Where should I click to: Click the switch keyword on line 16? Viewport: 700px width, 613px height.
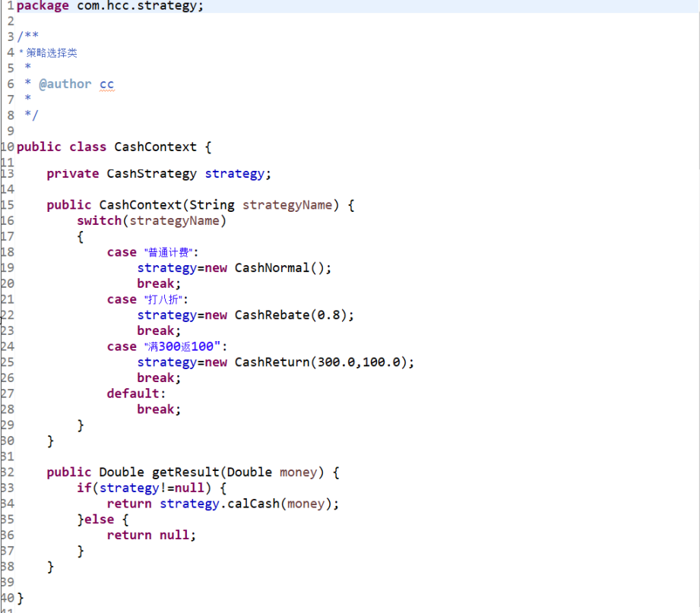[99, 221]
